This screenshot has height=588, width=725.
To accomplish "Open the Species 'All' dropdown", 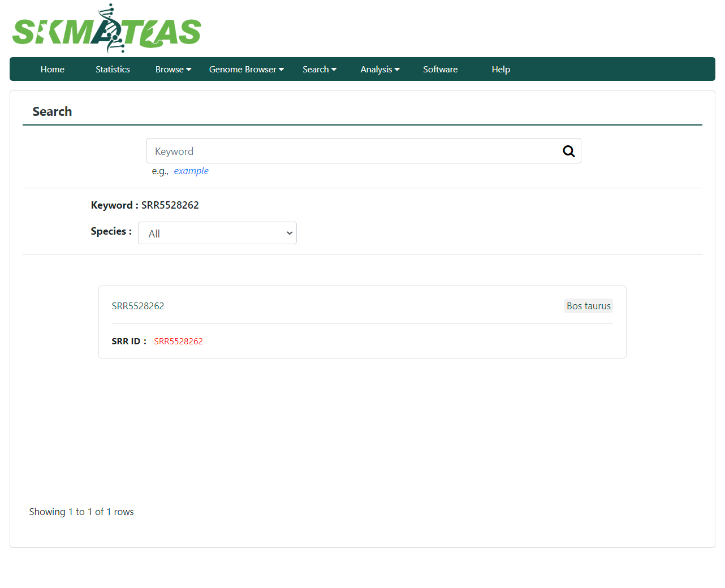I will point(217,233).
